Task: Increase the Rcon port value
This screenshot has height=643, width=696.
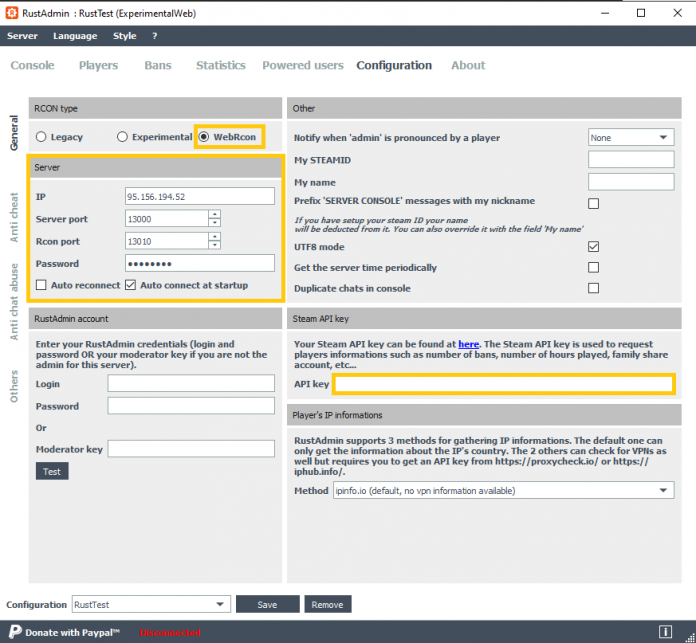Action: point(214,237)
